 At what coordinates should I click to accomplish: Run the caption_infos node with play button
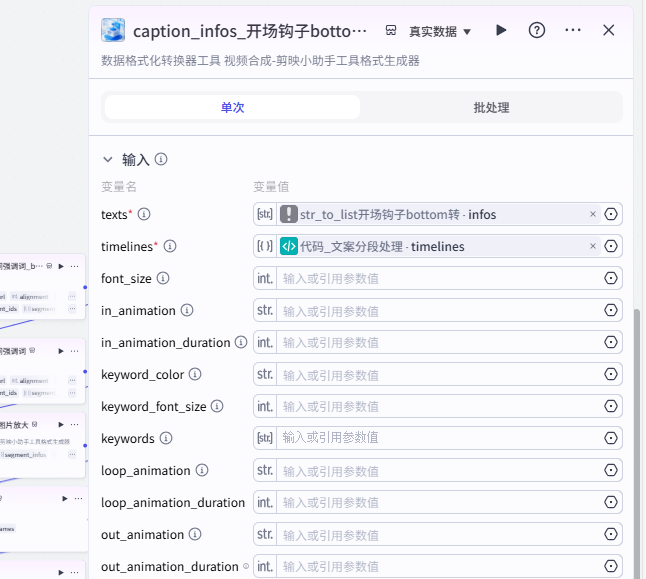502,30
